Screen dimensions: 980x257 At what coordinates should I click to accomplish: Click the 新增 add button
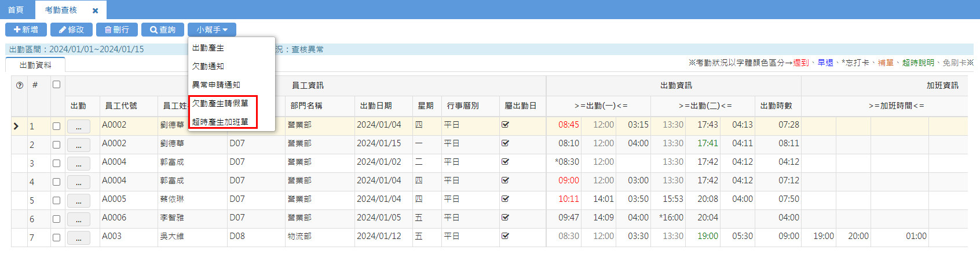tap(26, 30)
